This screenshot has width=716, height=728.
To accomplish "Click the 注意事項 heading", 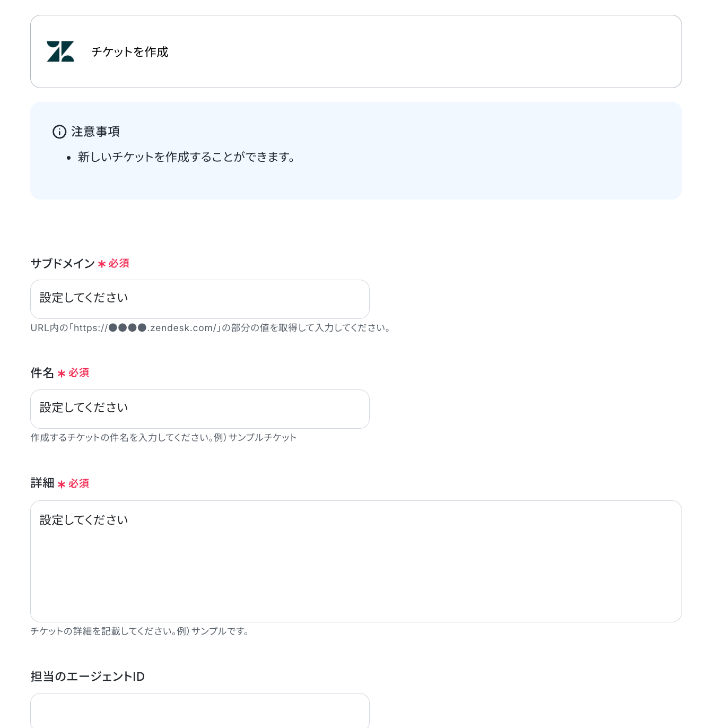I will click(96, 132).
